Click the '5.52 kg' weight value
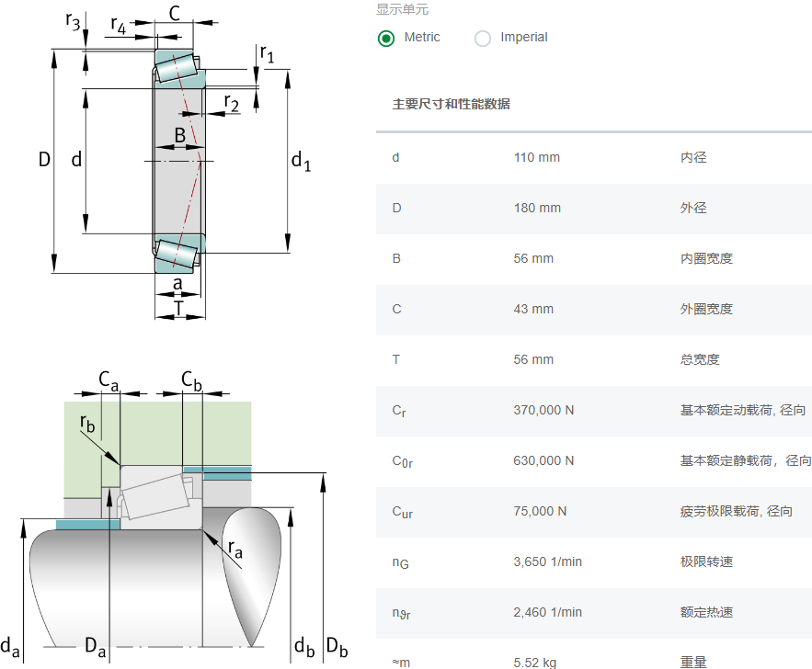 (x=535, y=663)
